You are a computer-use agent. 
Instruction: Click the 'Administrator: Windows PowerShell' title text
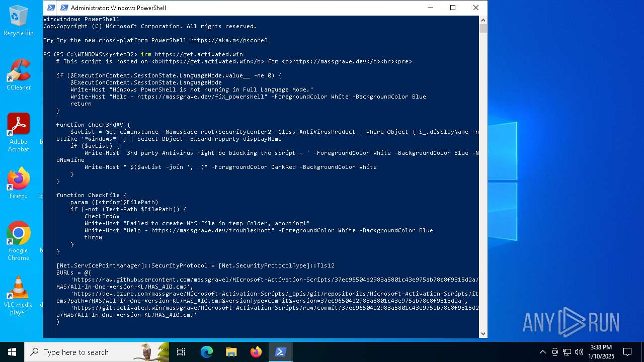[118, 8]
